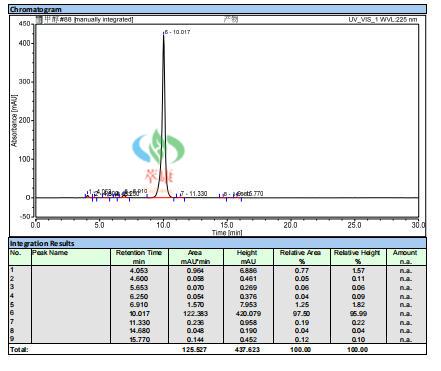The height and width of the screenshot is (371, 441).
Task: Click the [manually integrated] label
Action: 104,20
